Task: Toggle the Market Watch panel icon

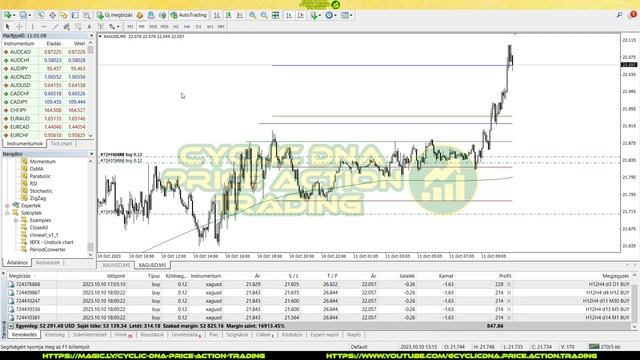Action: pyautogui.click(x=40, y=15)
